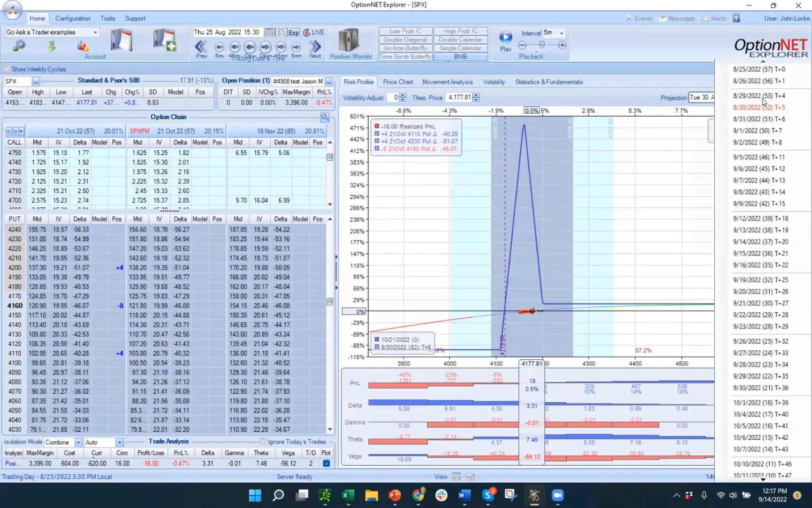Open the Tools ribbon tab
Screen dimensions: 812x508
[108, 18]
